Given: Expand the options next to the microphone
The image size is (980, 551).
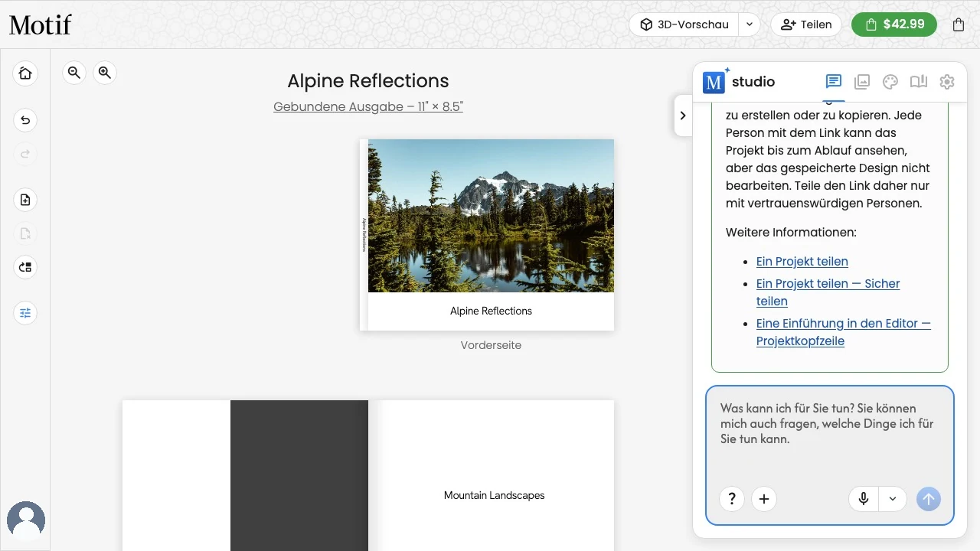Looking at the screenshot, I should point(893,499).
